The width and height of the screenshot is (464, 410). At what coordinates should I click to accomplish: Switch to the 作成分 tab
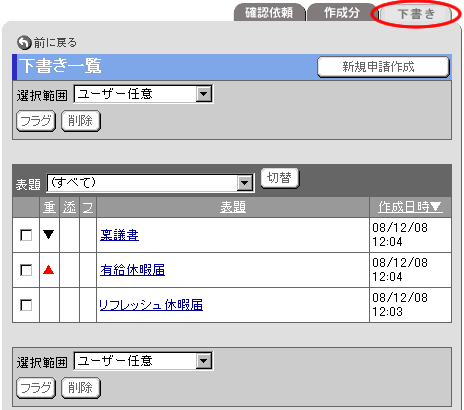coord(342,13)
